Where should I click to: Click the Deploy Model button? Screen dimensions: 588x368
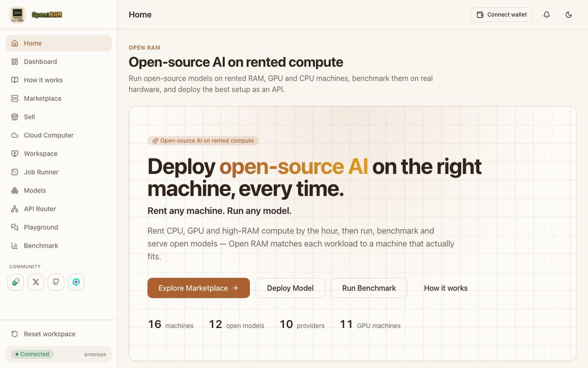click(x=290, y=288)
